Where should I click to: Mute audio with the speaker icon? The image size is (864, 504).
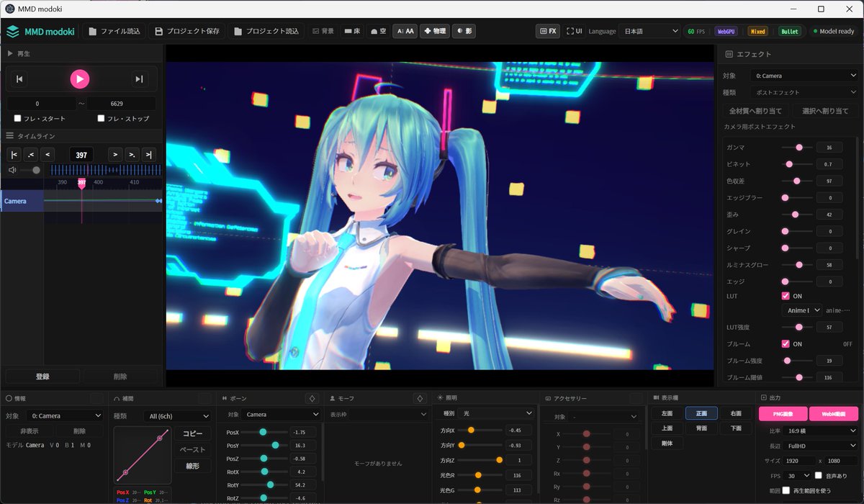(x=12, y=170)
